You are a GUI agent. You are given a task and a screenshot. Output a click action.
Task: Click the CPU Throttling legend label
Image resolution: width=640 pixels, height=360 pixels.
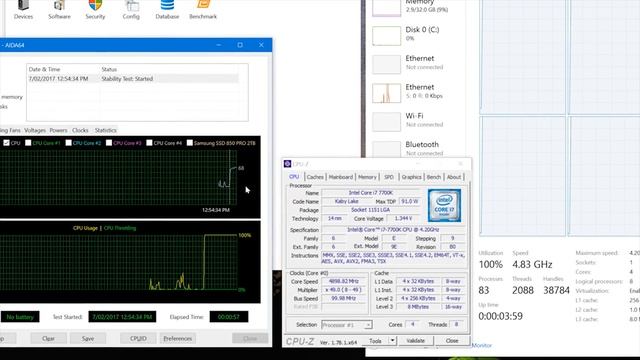120,228
